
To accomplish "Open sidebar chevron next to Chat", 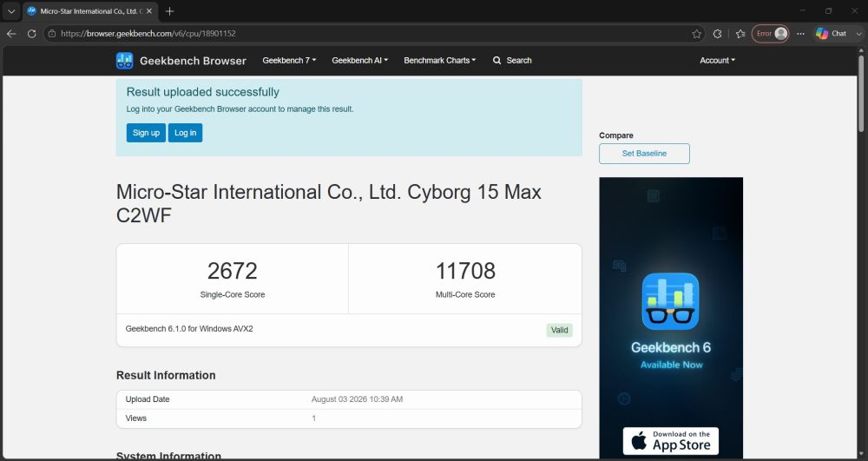I will [x=859, y=34].
